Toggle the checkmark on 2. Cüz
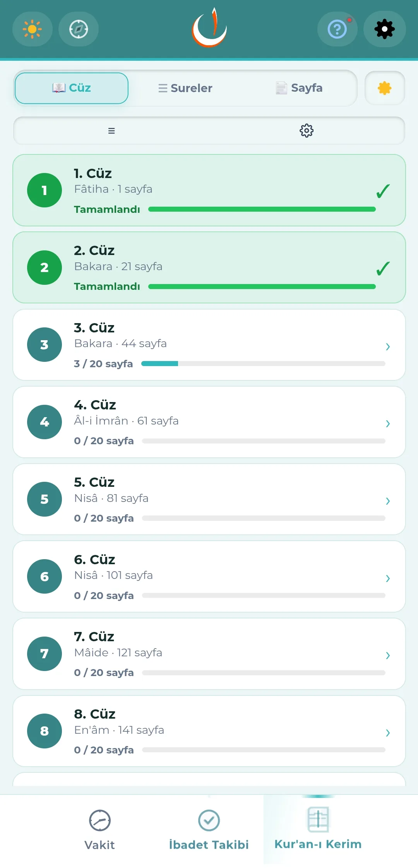 coord(383,268)
